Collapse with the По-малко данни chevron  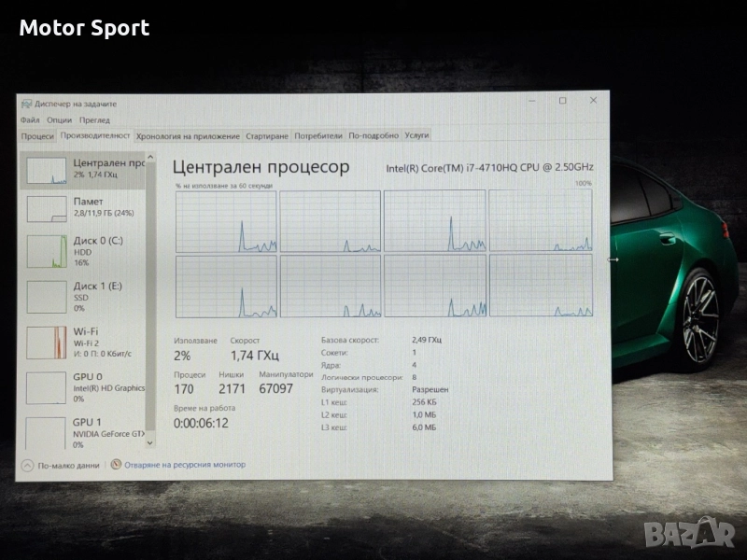[x=27, y=464]
